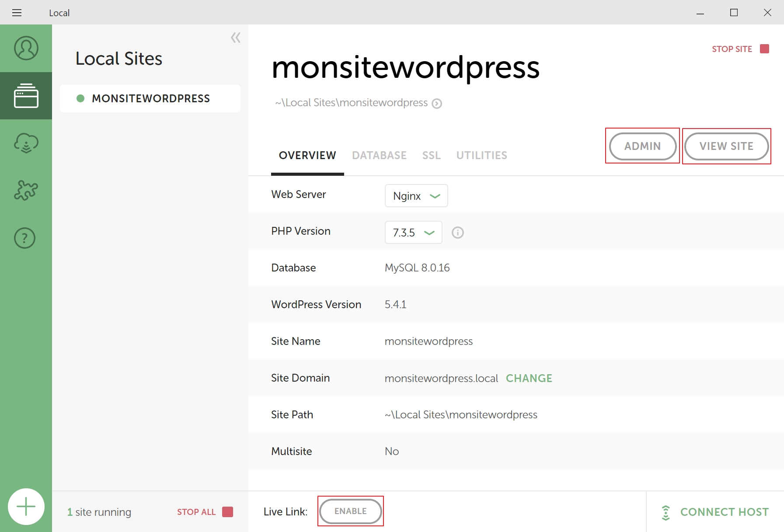Screen dimensions: 784x532
Task: Select MONSITEWORDPRESS in the sites list
Action: [150, 98]
